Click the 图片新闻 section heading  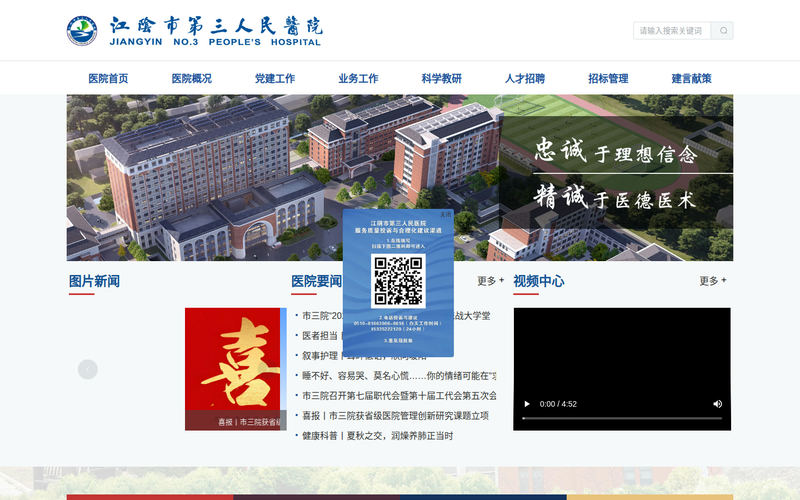tap(94, 281)
